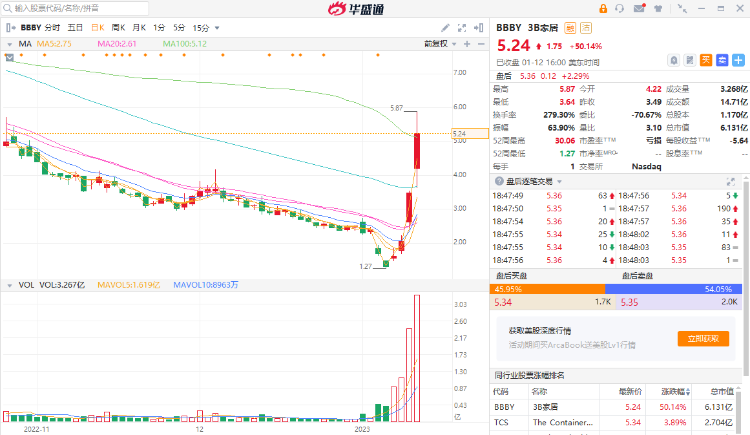Collapse the MA indicator triangle
The width and height of the screenshot is (750, 435).
point(9,44)
